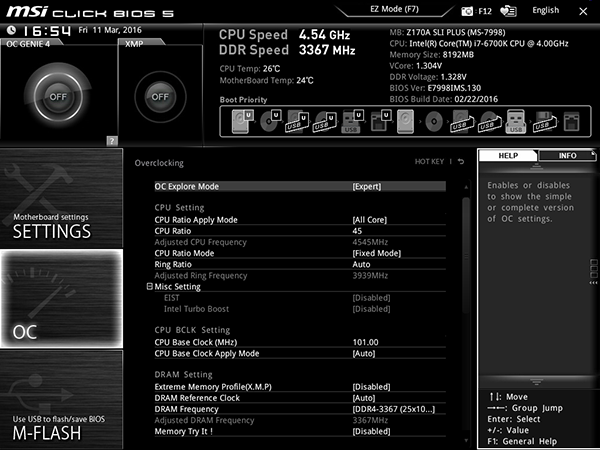
Task: Open M-FLASH USB flash tile
Action: pos(62,399)
